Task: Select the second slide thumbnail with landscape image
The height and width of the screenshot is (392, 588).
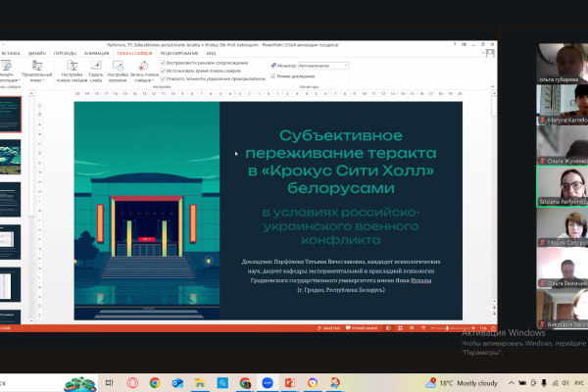Action: point(10,157)
